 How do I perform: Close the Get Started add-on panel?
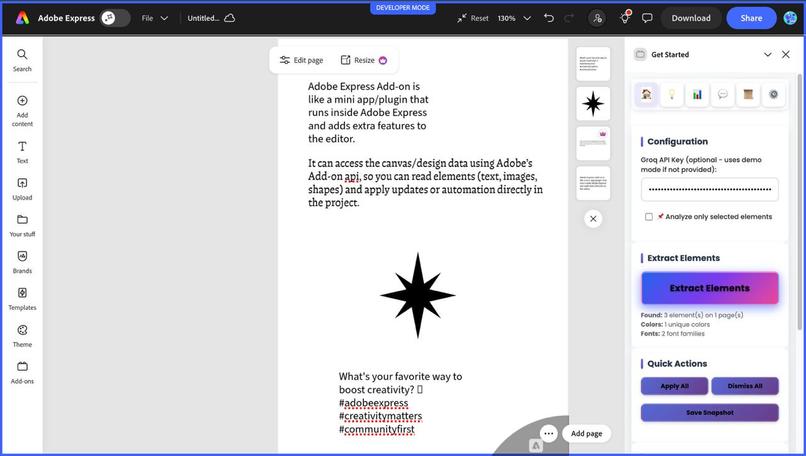[785, 54]
